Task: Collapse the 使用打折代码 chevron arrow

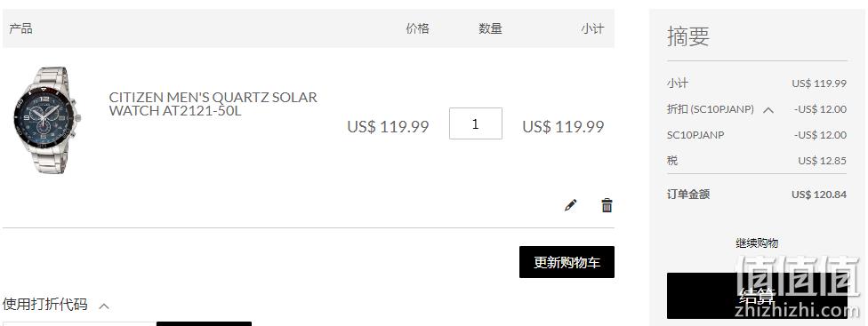Action: (x=103, y=306)
